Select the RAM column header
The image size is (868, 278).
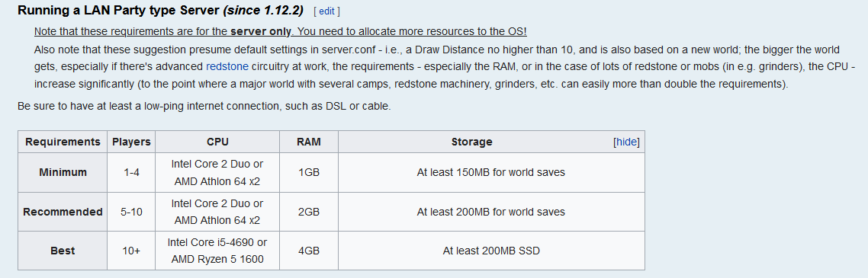coord(309,142)
